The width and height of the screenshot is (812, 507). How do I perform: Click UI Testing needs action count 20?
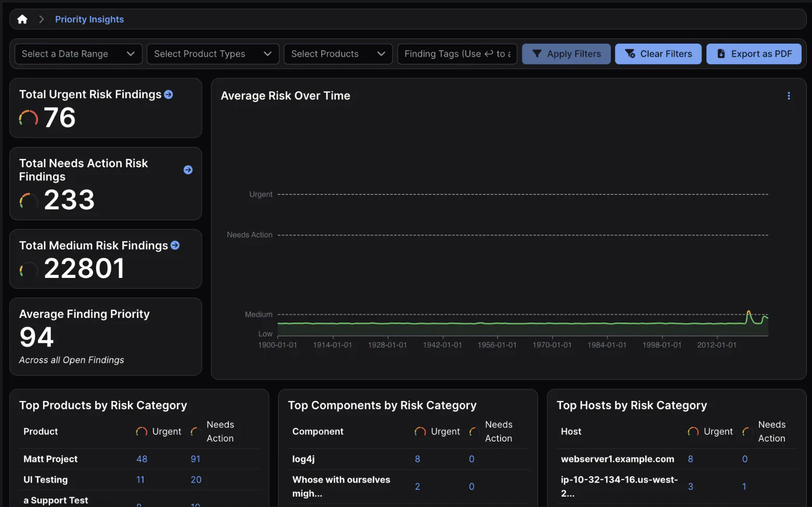click(x=196, y=480)
